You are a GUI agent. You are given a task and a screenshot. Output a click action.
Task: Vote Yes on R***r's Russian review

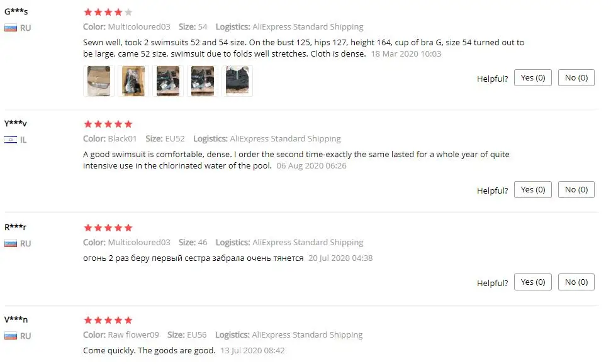pyautogui.click(x=533, y=282)
